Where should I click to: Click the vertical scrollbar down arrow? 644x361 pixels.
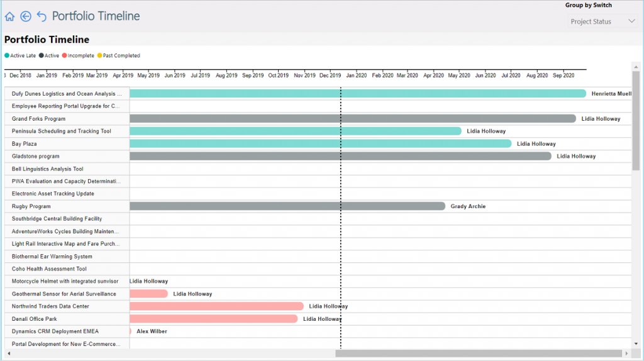point(636,344)
